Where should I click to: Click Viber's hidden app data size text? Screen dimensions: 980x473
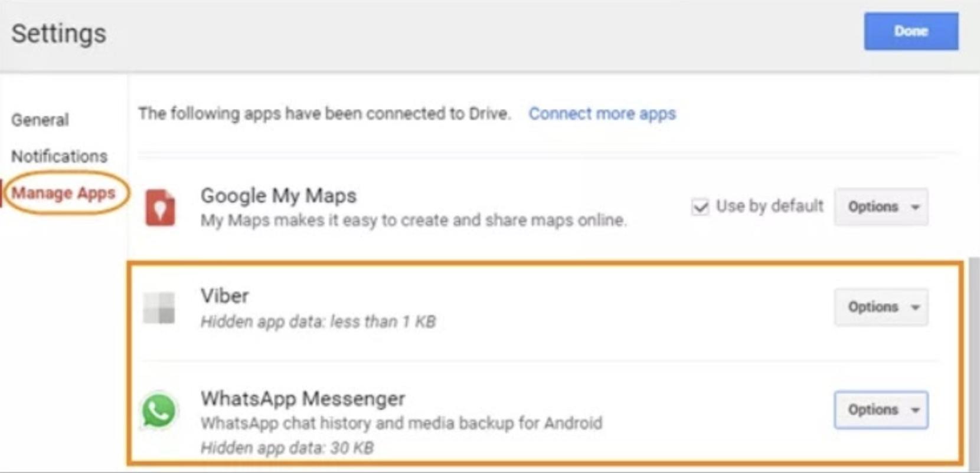318,321
